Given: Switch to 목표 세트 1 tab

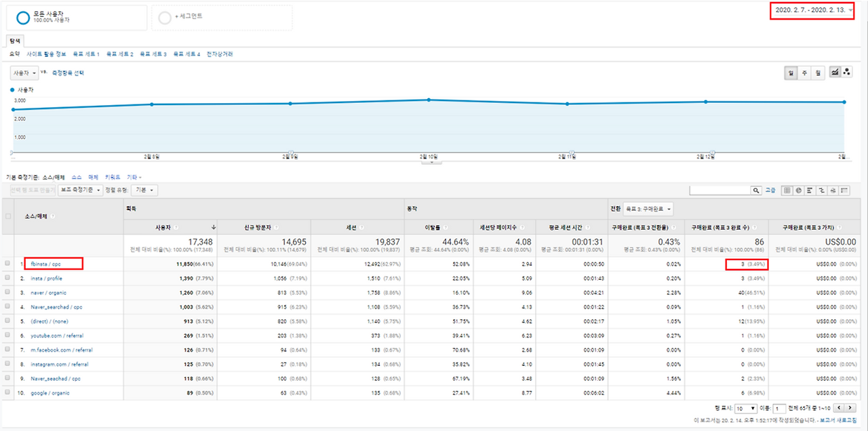Looking at the screenshot, I should coord(86,54).
